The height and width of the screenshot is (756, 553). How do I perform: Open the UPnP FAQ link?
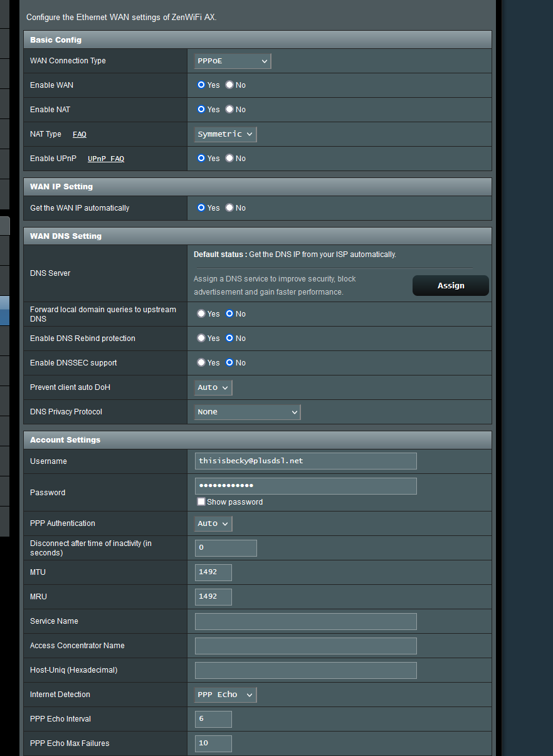105,159
